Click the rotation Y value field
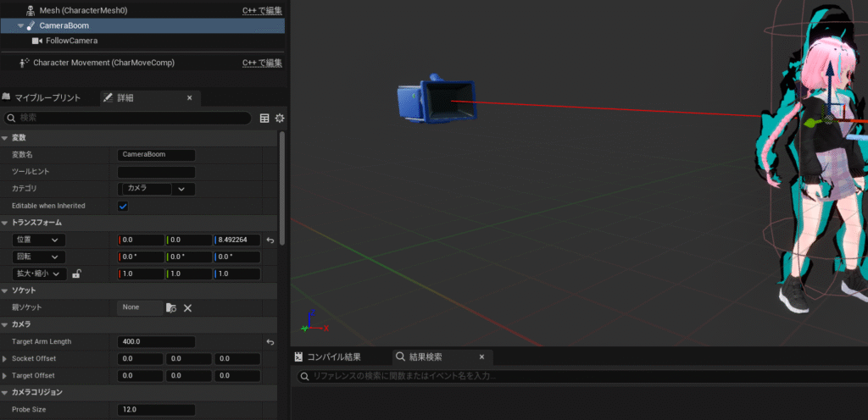868x420 pixels. [x=189, y=257]
